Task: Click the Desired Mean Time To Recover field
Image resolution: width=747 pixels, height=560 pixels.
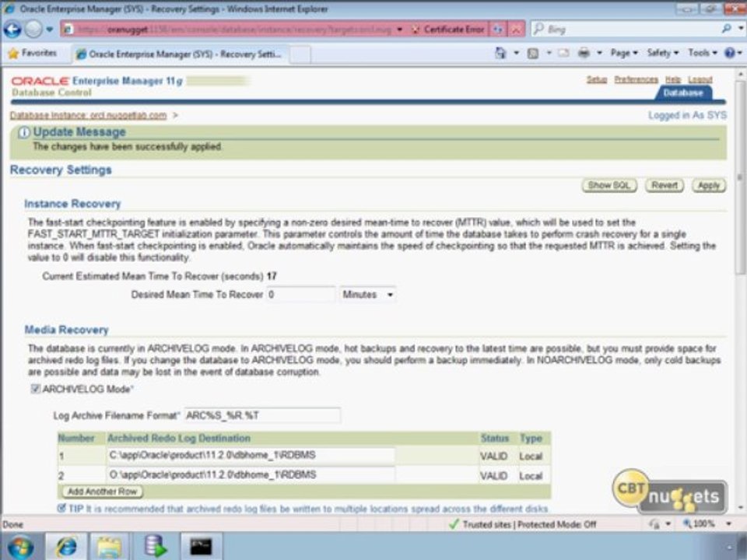Action: 300,294
